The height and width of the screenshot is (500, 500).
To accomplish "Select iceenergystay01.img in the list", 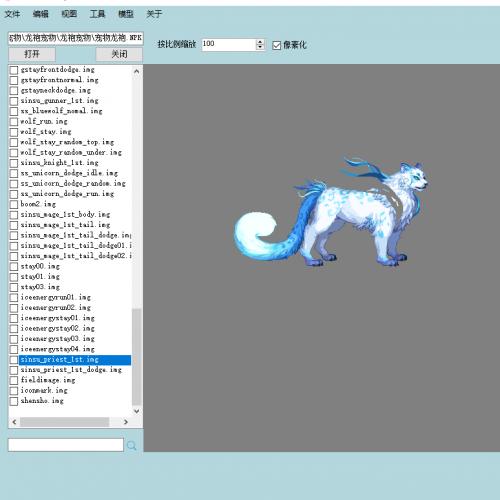I will coord(58,318).
